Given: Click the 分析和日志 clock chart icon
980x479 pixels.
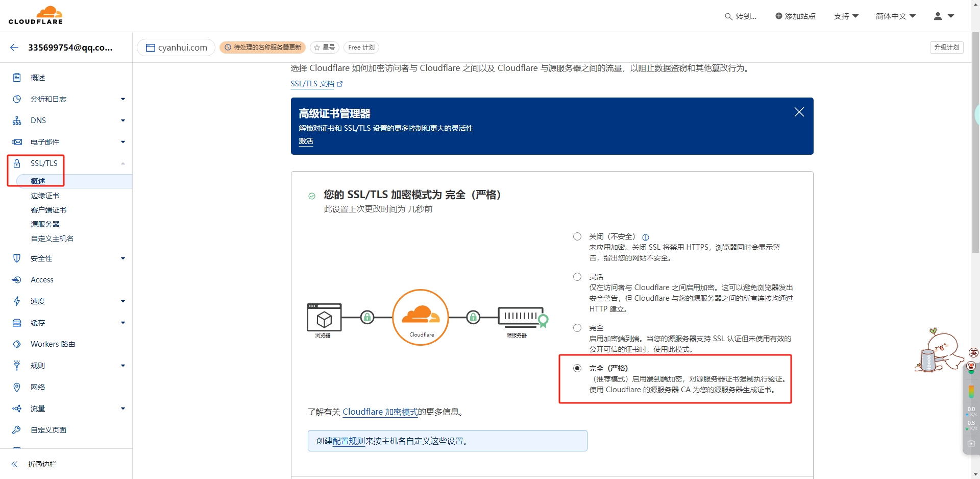Looking at the screenshot, I should click(x=17, y=99).
